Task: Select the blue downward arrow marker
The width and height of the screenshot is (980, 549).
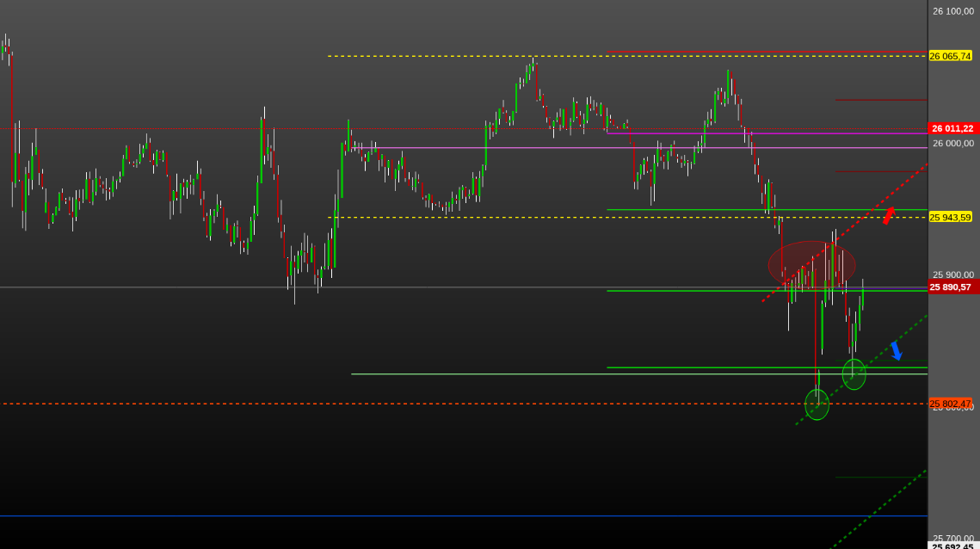Action: 897,351
